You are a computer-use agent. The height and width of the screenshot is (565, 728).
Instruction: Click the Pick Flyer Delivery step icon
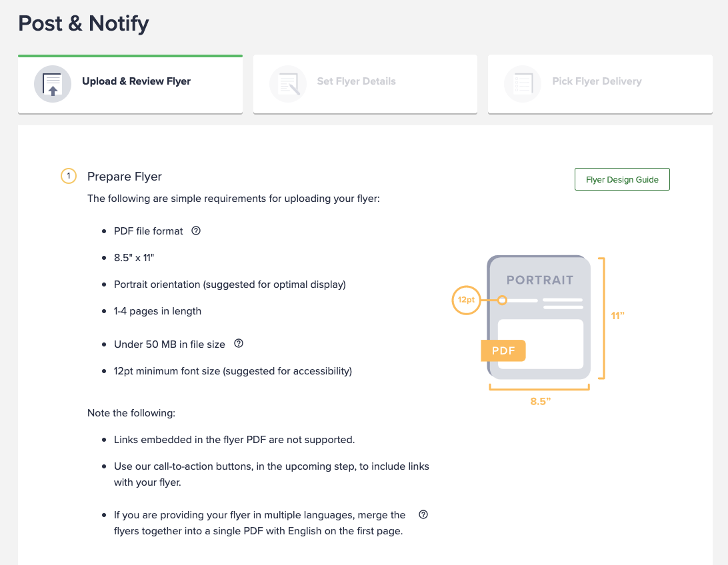[x=523, y=84]
